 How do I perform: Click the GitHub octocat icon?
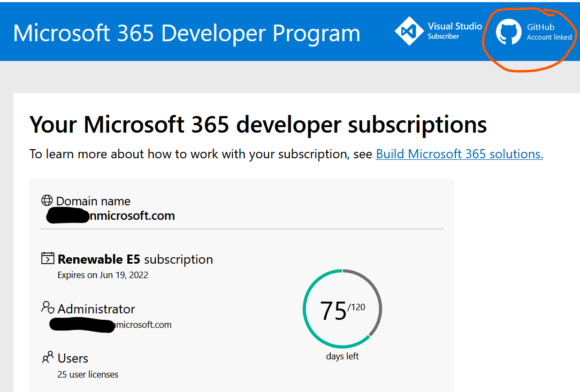pyautogui.click(x=508, y=32)
